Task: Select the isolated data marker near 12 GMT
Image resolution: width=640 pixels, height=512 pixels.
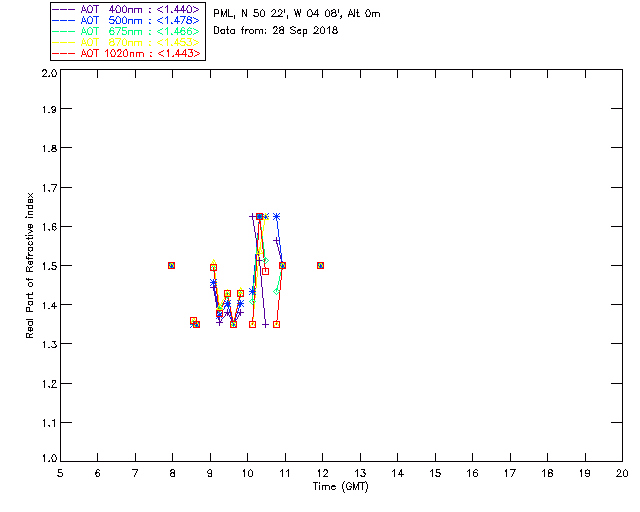Action: click(x=320, y=265)
